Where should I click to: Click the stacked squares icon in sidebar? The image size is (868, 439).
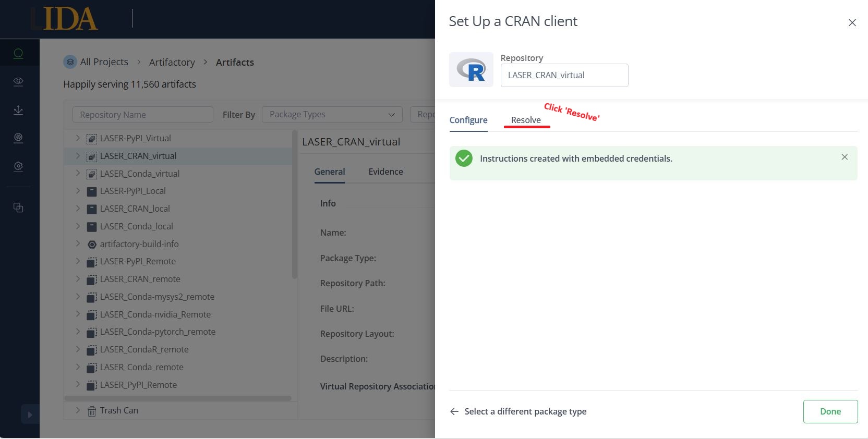pos(18,208)
